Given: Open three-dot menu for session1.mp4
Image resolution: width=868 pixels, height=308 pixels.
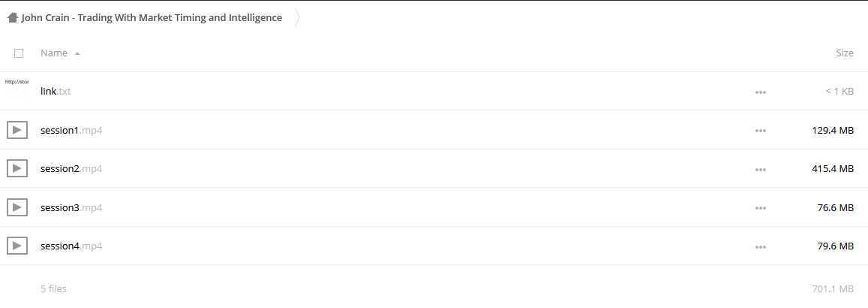Looking at the screenshot, I should click(761, 131).
